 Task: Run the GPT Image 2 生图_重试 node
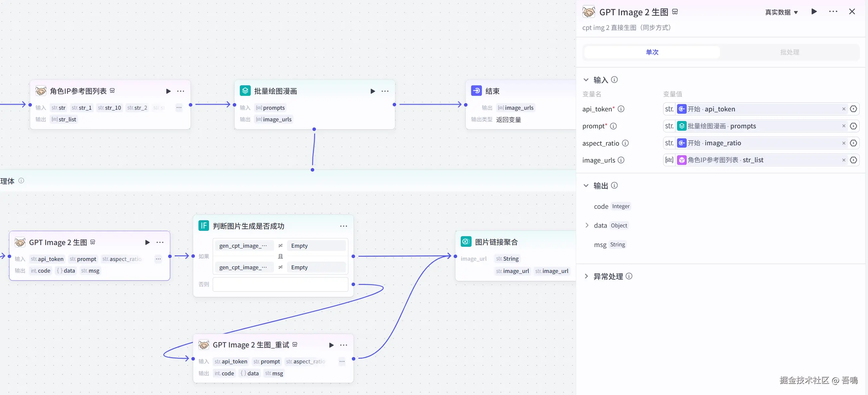point(331,345)
